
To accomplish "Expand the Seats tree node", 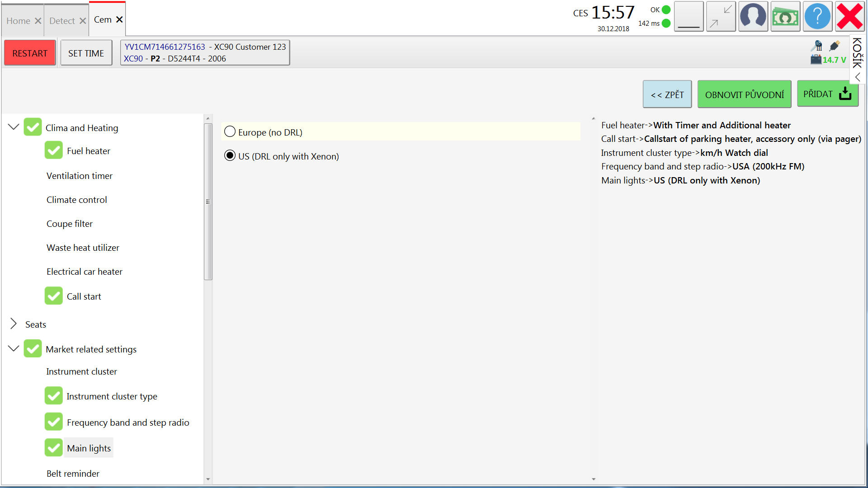I will 14,324.
